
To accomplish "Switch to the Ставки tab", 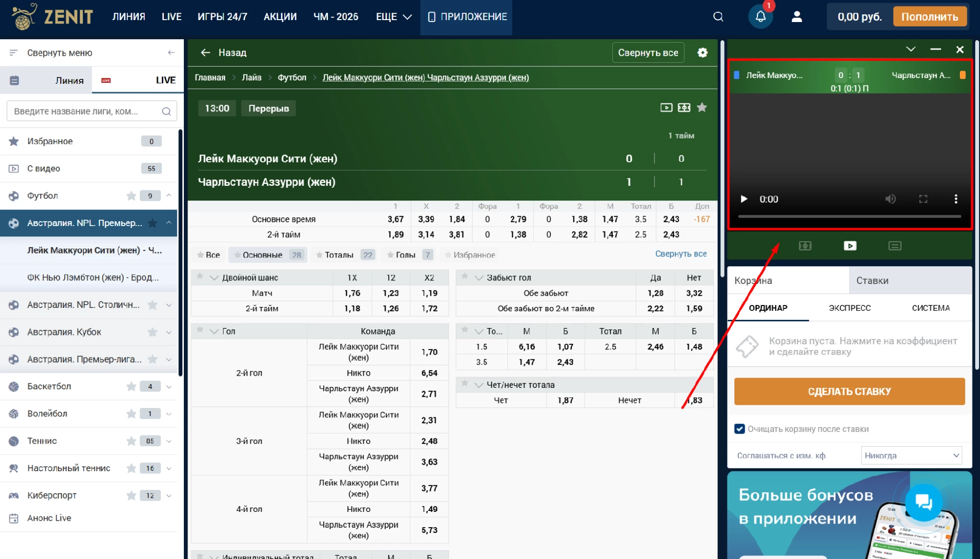I will [x=910, y=280].
